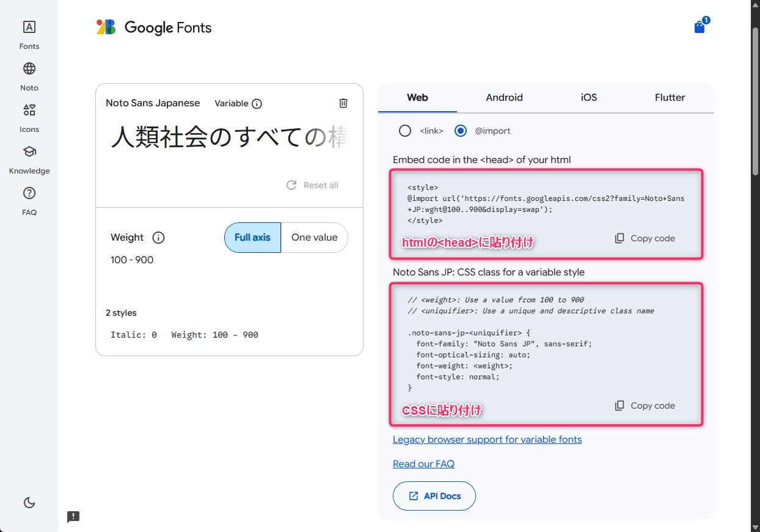Open Legacy browser support for variable fonts
The width and height of the screenshot is (760, 532).
point(487,439)
